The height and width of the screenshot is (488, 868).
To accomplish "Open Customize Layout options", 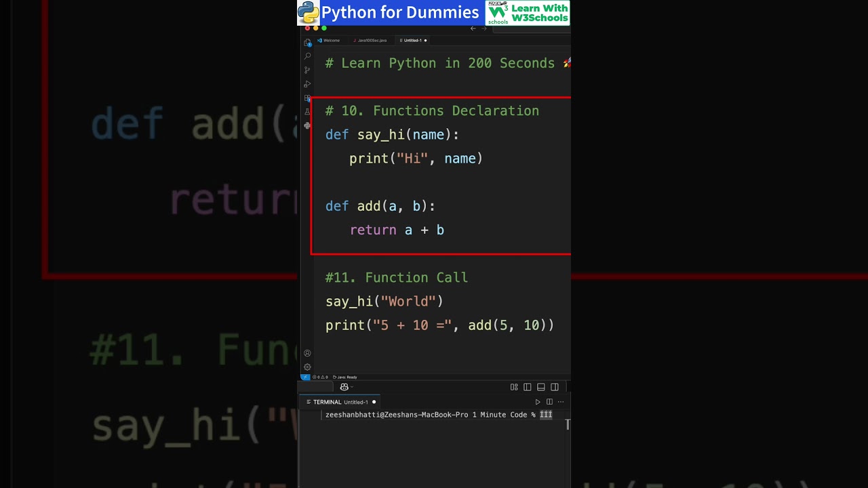I will coord(514,387).
